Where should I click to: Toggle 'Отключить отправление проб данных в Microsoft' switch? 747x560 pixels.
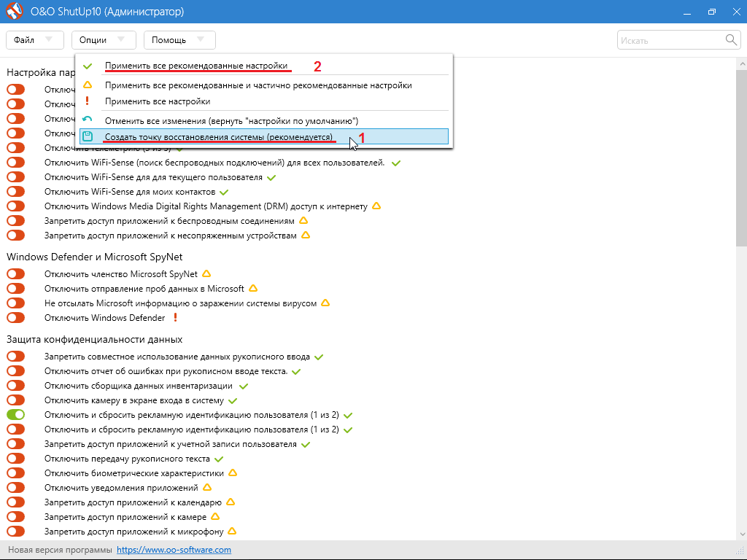coord(16,289)
